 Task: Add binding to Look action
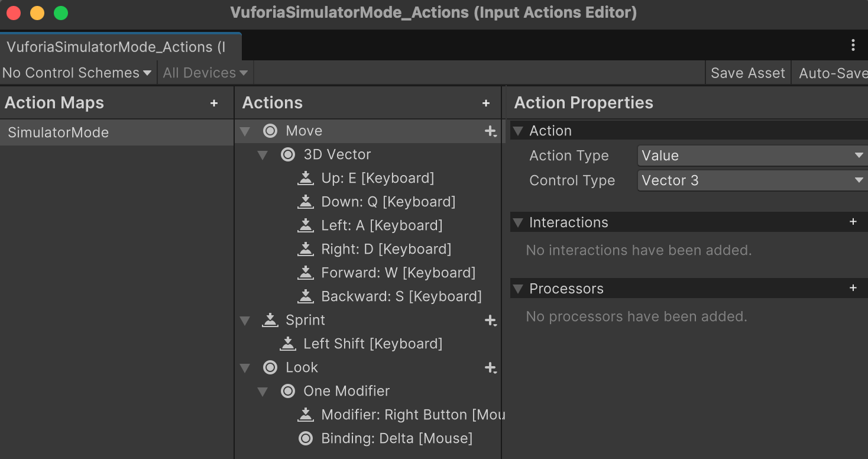click(x=490, y=368)
